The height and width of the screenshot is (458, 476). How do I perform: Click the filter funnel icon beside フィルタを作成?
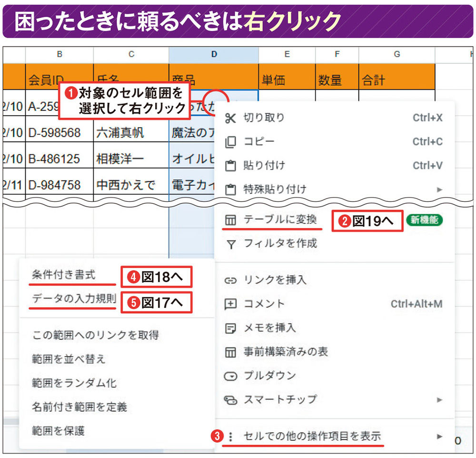tap(230, 243)
